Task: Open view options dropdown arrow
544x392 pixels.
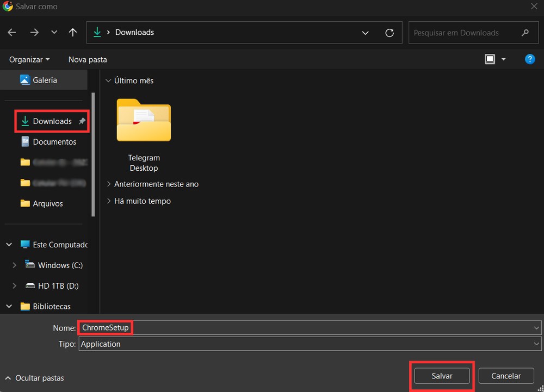Action: point(503,59)
